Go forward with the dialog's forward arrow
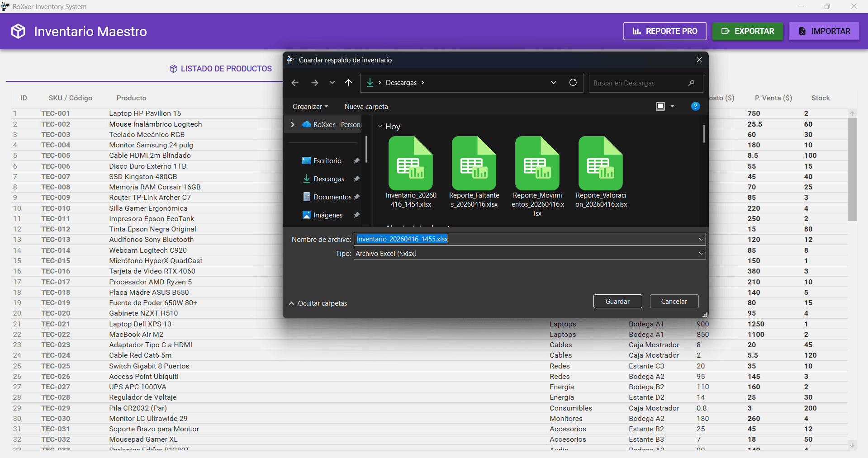868x458 pixels. 315,83
